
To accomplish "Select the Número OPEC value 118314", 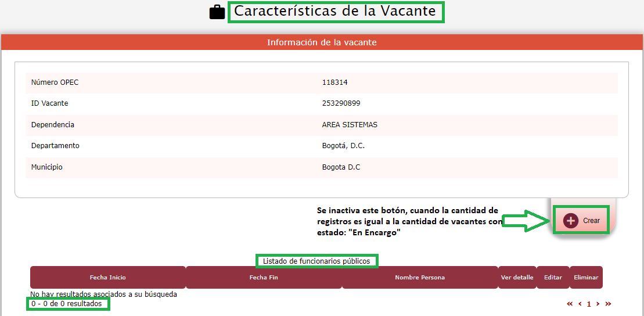I will 335,82.
